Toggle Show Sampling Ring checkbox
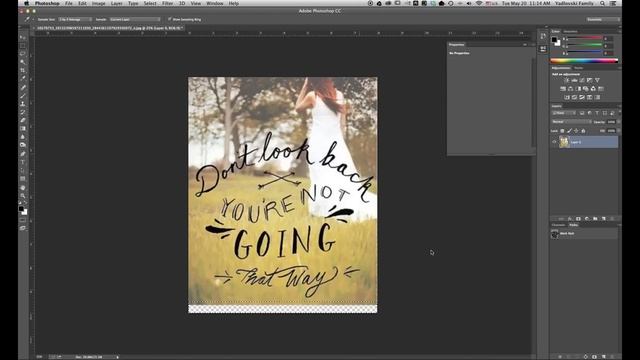640x360 pixels. tap(169, 19)
